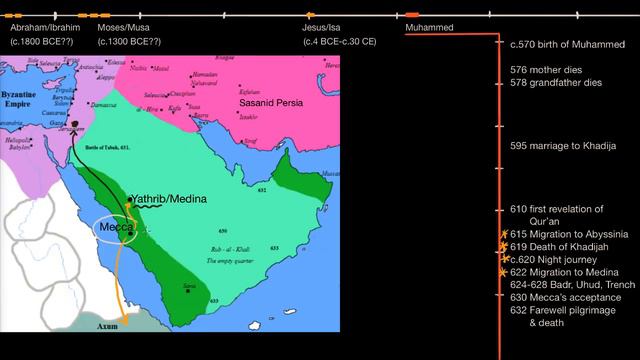
Task: Click the 'Rub - al - Khali' map label
Action: [x=231, y=249]
